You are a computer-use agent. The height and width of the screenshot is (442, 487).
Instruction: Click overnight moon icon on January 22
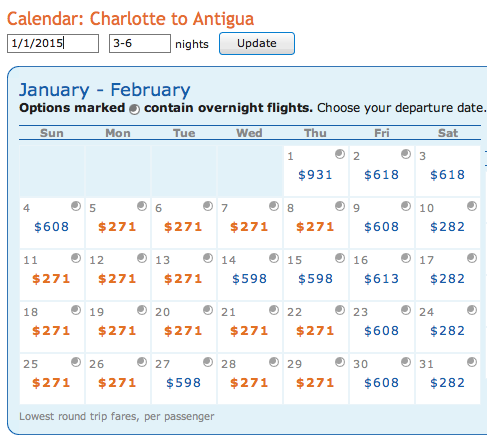340,310
